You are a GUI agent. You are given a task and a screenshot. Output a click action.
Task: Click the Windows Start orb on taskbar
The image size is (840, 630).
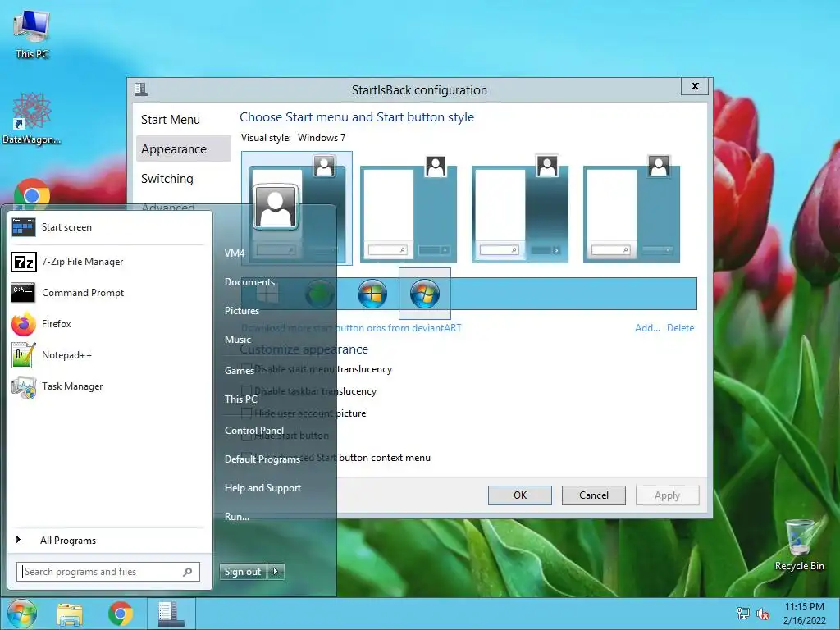point(22,614)
